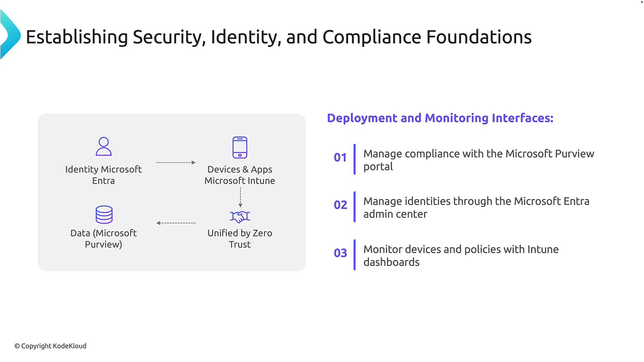Click the Zero Trust handshake icon

point(240,217)
